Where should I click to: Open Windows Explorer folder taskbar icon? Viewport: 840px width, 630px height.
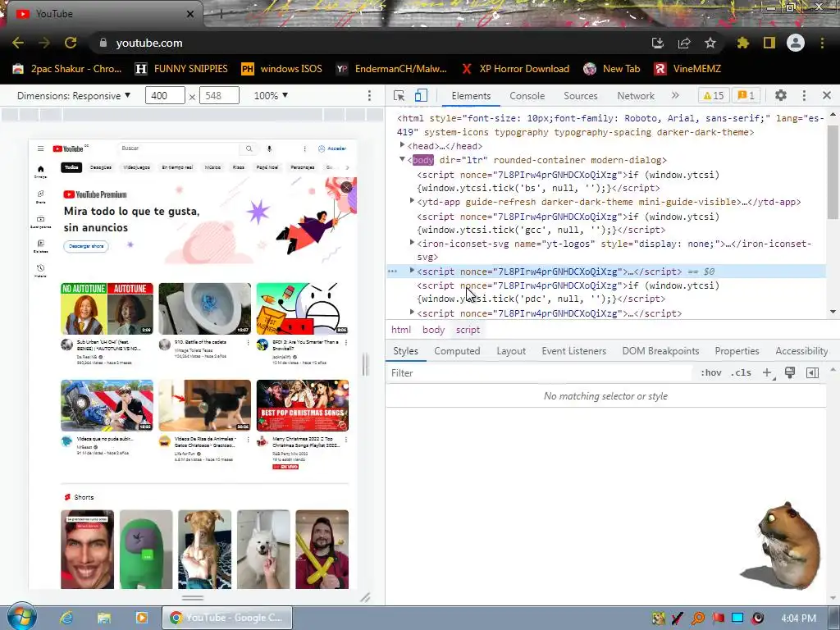coord(104,618)
